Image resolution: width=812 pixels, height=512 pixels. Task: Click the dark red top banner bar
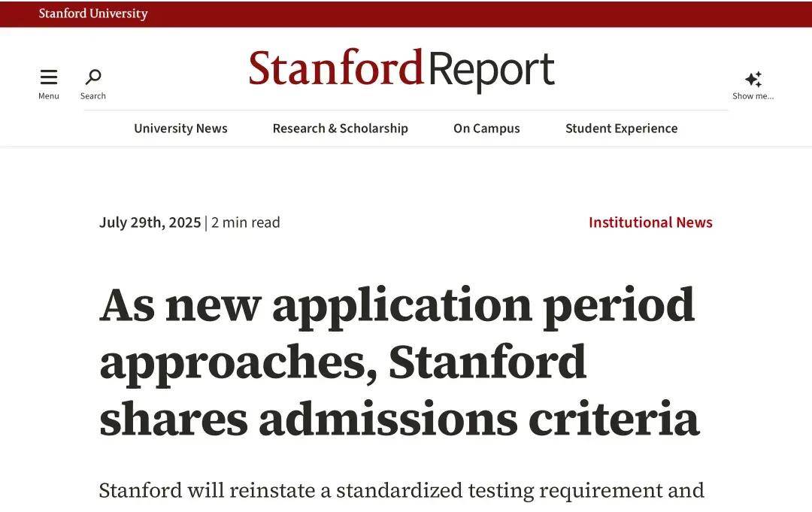[406, 14]
